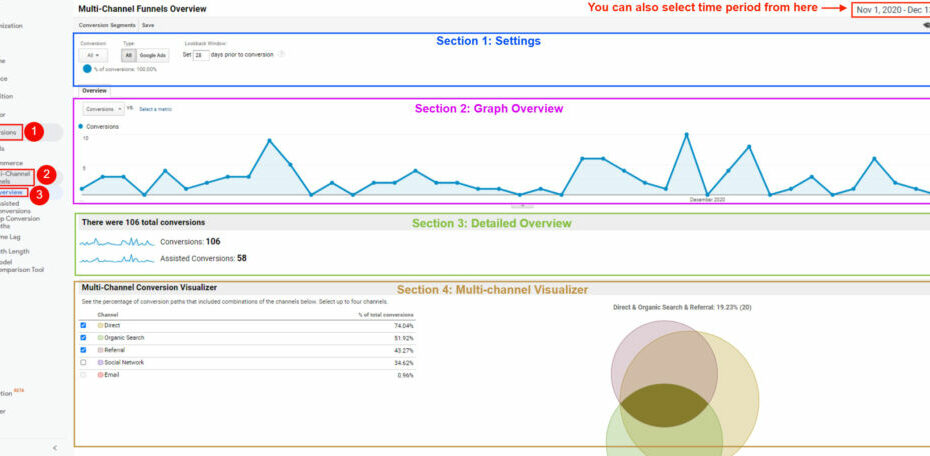Click the Email channel color swatch

click(x=100, y=375)
